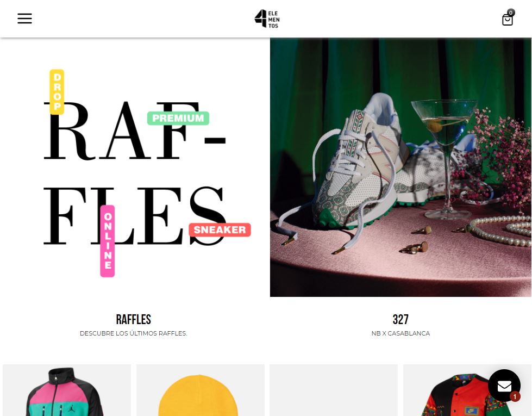Click the pink ONLINE label
Viewport: 532px width, 416px height.
pos(108,241)
